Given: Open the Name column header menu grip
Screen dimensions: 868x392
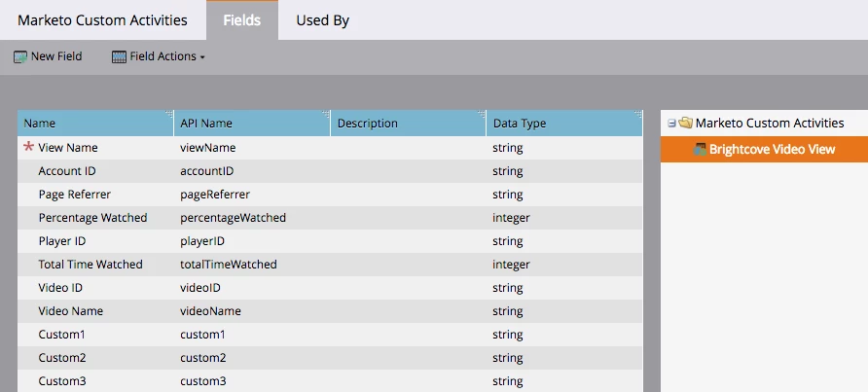Looking at the screenshot, I should 169,114.
